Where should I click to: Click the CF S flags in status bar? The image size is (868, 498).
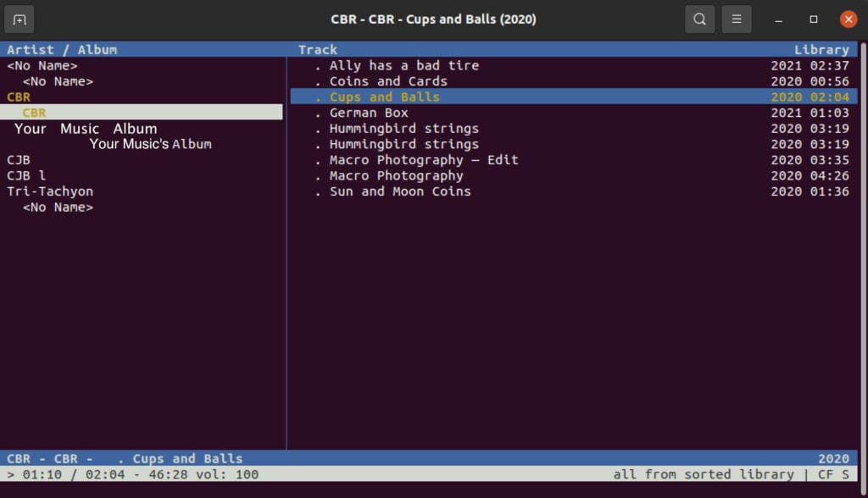coord(833,474)
